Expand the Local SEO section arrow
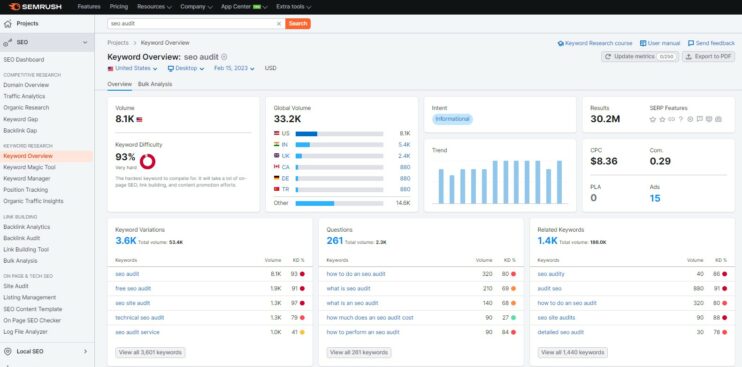Screen dimensions: 742x367 (x=85, y=351)
